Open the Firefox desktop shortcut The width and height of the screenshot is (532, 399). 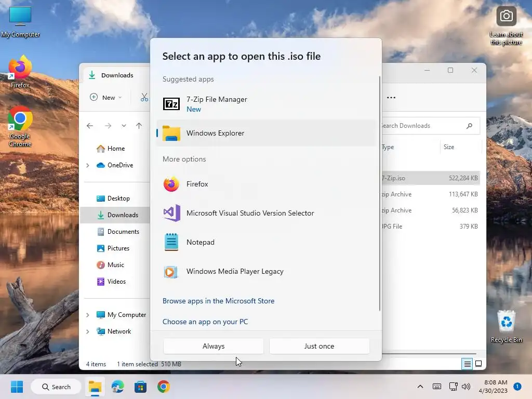tap(20, 72)
